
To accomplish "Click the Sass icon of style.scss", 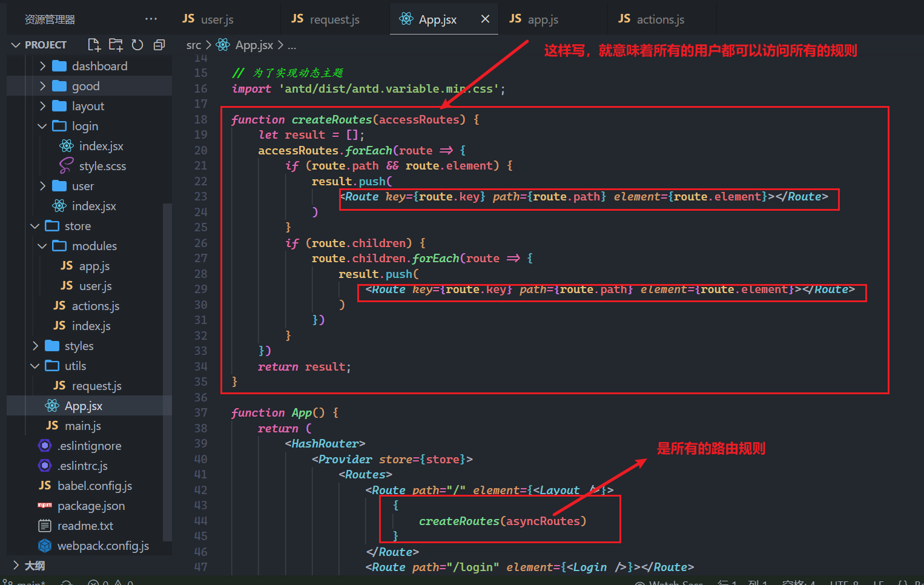I will coord(67,166).
